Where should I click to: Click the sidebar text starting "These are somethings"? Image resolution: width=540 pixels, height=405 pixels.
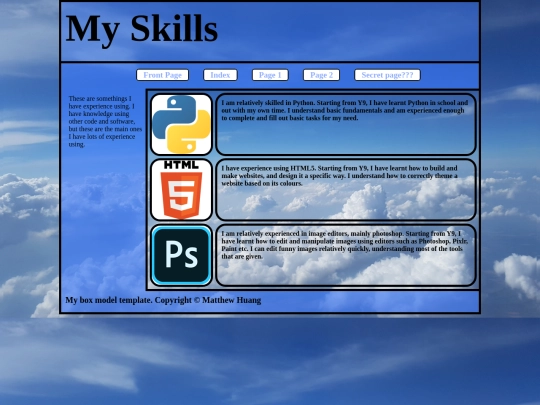tap(105, 121)
